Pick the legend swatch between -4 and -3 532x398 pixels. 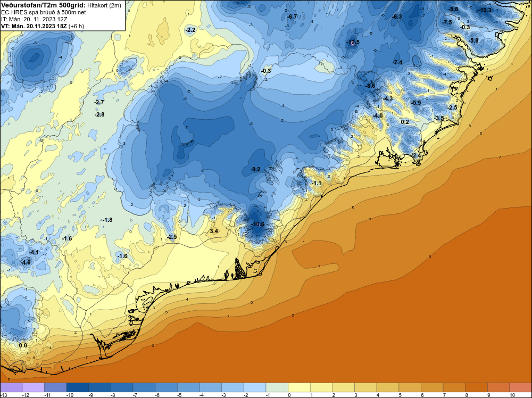point(211,387)
